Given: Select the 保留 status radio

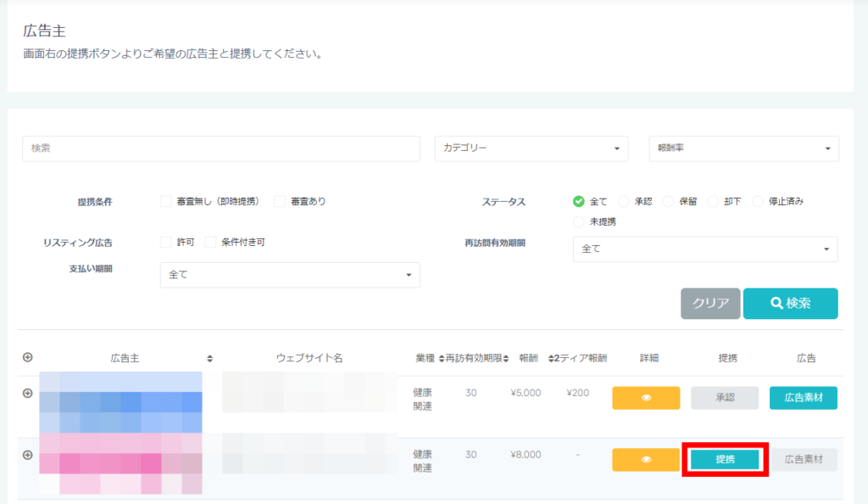Looking at the screenshot, I should pyautogui.click(x=668, y=201).
